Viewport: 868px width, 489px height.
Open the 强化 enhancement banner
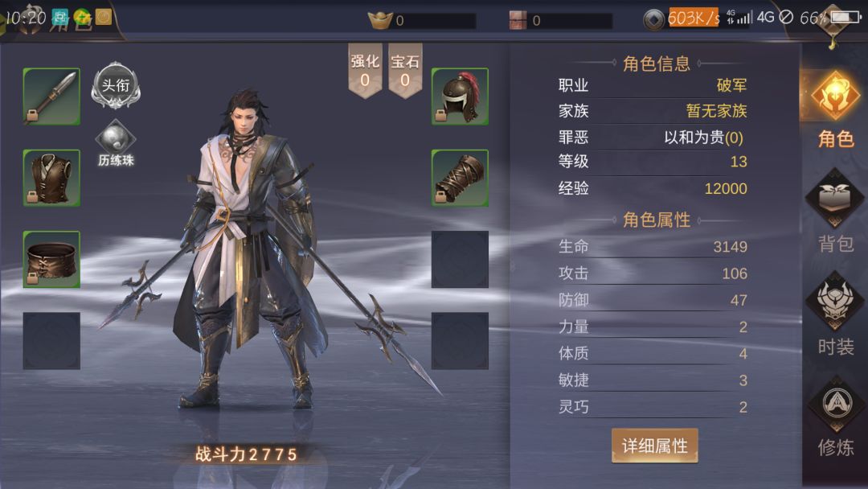(365, 70)
